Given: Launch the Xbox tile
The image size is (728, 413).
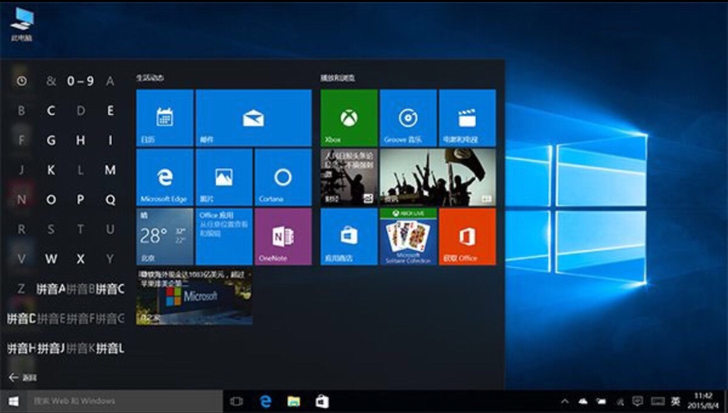Looking at the screenshot, I should tap(349, 118).
